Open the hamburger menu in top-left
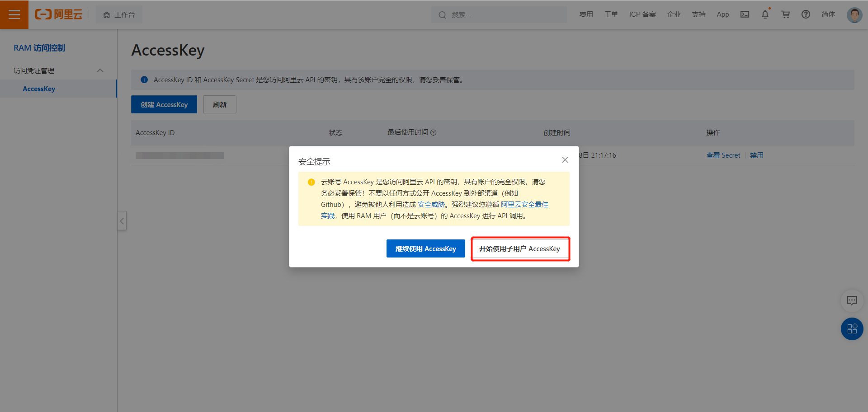The width and height of the screenshot is (868, 412). tap(14, 14)
